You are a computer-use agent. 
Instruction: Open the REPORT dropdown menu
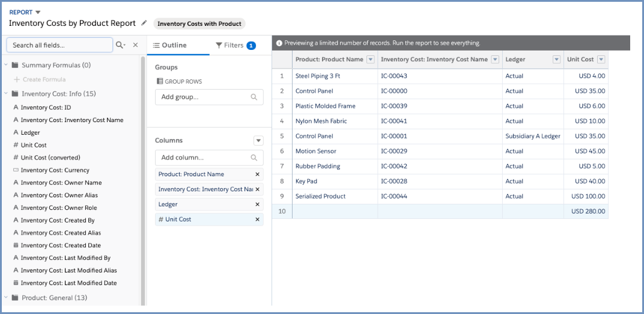coord(38,12)
